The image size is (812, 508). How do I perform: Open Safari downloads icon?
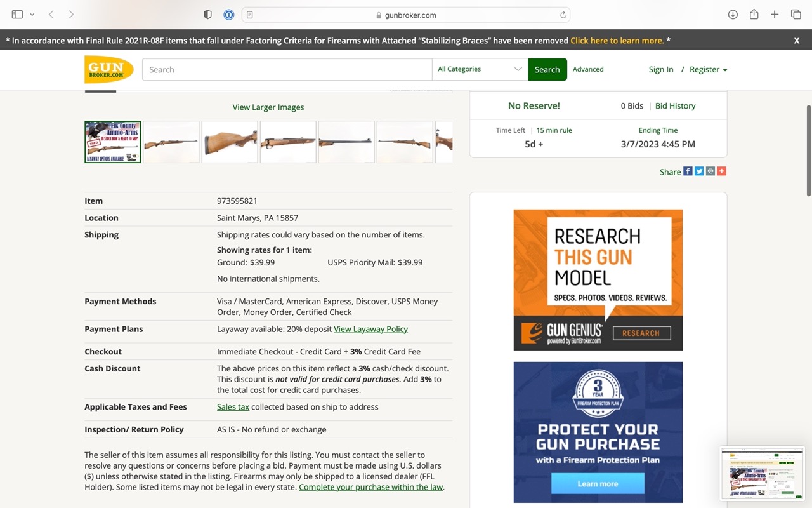733,15
